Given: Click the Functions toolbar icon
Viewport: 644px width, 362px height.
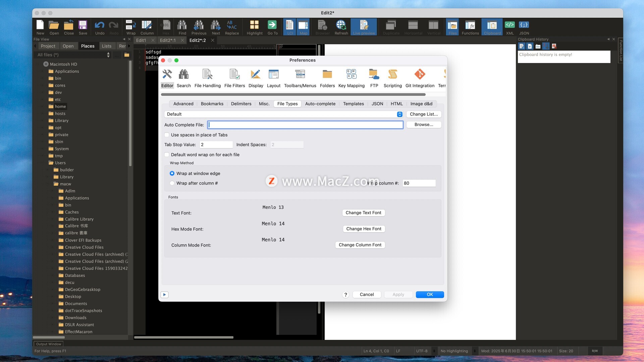Looking at the screenshot, I should (470, 27).
